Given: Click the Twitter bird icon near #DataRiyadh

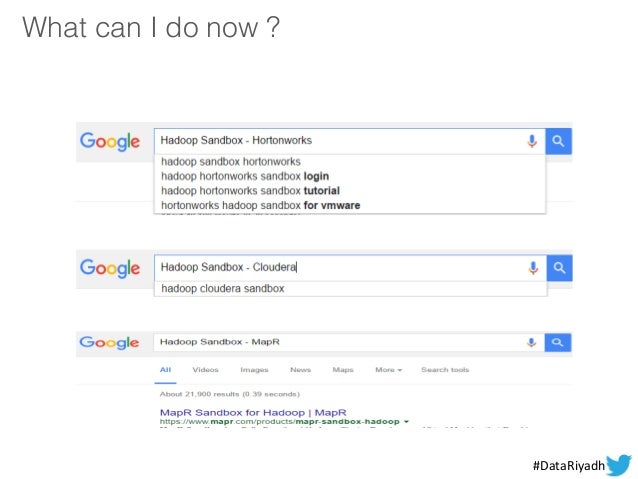Looking at the screenshot, I should (x=618, y=465).
